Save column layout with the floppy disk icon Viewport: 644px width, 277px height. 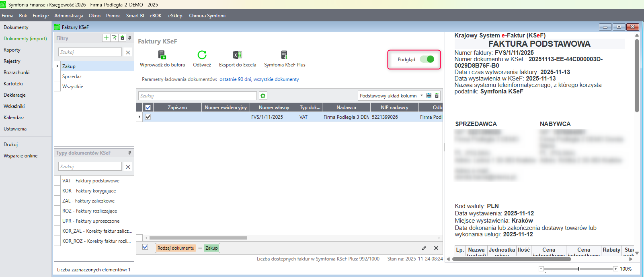point(429,96)
